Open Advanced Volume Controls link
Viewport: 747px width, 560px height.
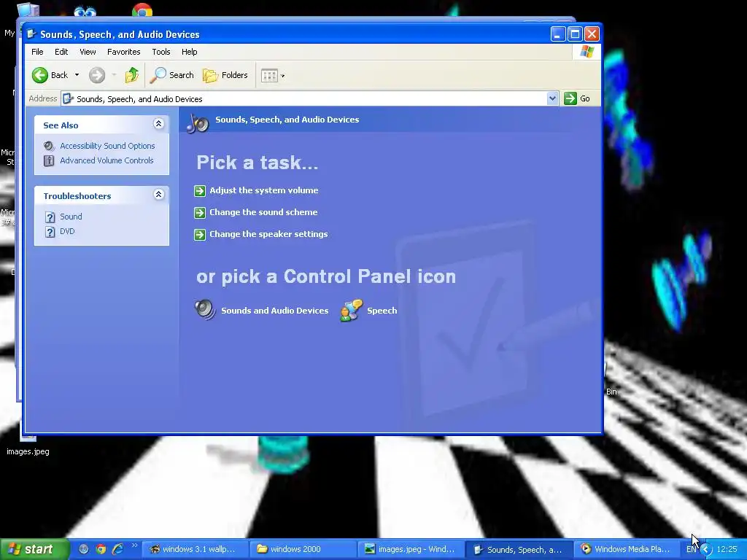(x=107, y=160)
